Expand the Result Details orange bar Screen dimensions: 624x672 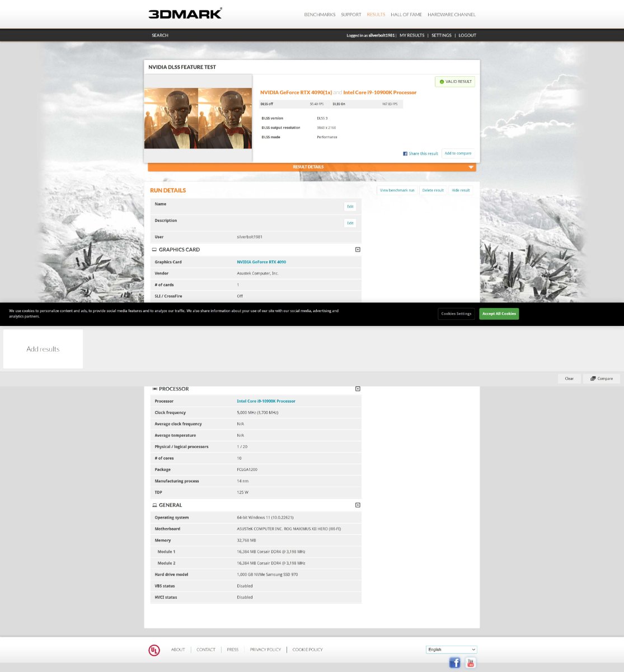[312, 167]
